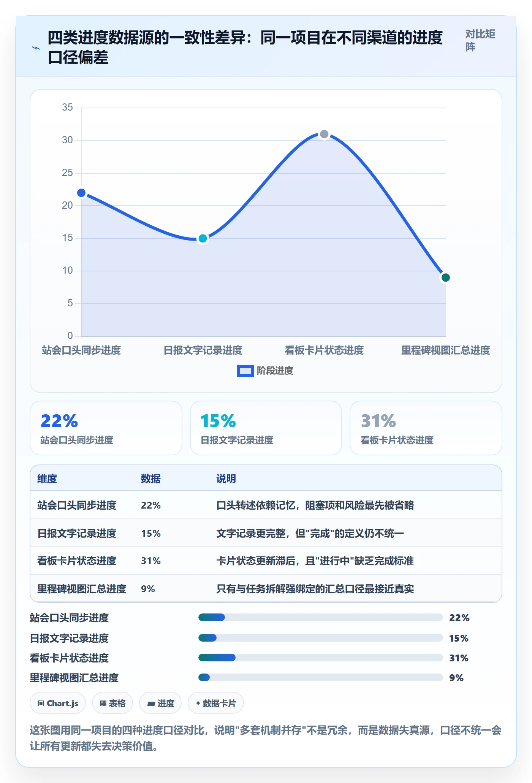
Task: Open the 31% stat card
Action: pos(426,428)
